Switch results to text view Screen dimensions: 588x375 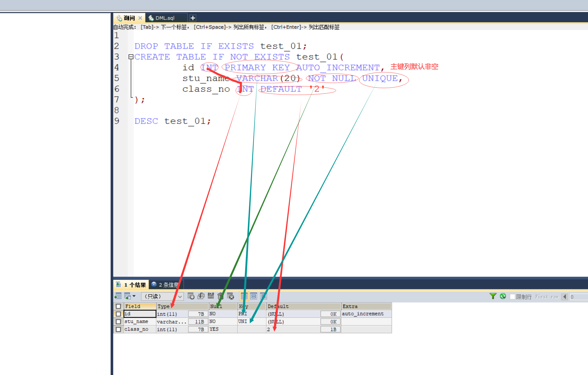coord(263,296)
